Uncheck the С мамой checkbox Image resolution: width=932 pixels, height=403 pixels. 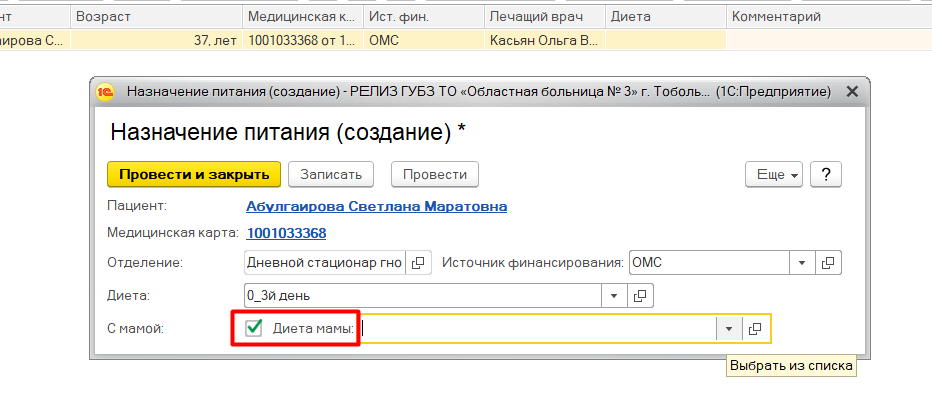254,328
